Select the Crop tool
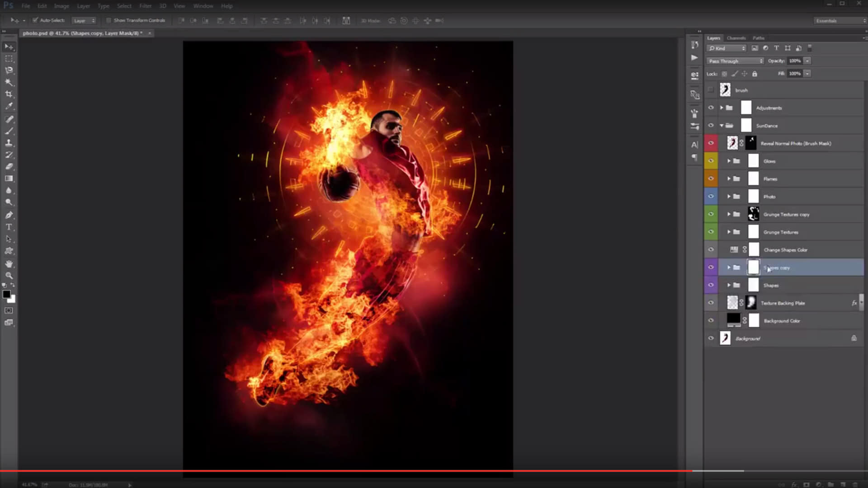868x488 pixels. [9, 94]
